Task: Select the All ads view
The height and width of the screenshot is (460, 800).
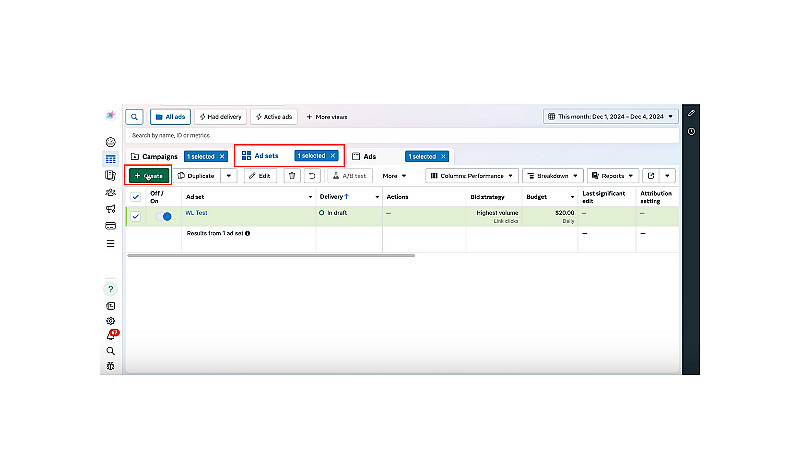Action: coord(170,117)
